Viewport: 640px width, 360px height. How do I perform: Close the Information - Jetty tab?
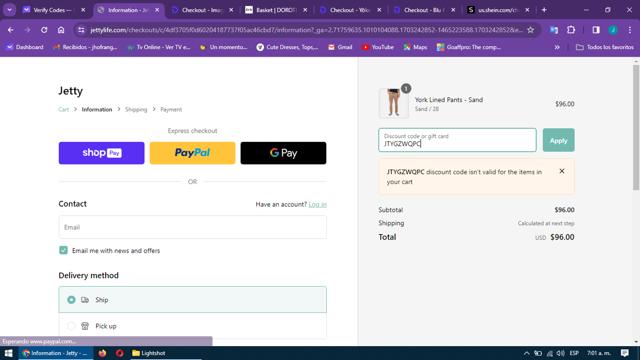157,10
